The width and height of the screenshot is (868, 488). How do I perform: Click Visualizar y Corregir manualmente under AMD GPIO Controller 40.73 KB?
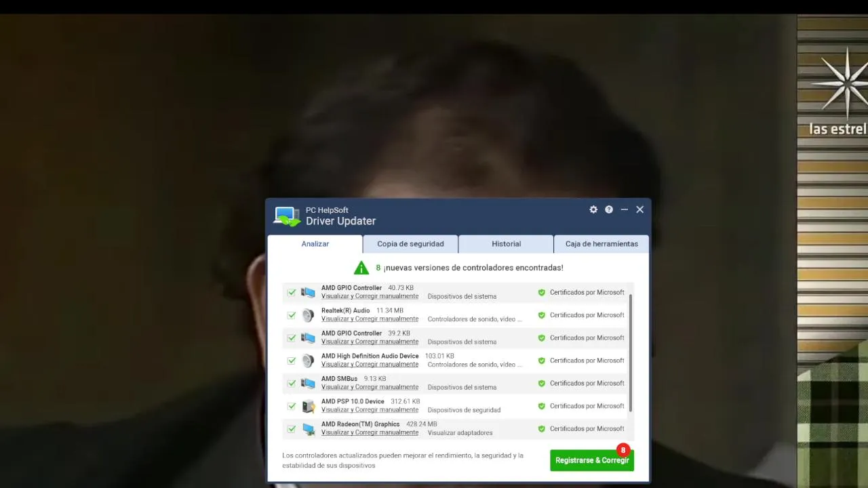pyautogui.click(x=370, y=296)
